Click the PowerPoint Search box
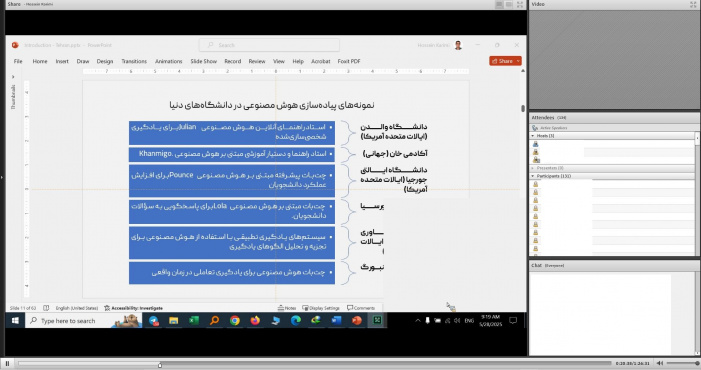The image size is (701, 370). click(x=269, y=45)
